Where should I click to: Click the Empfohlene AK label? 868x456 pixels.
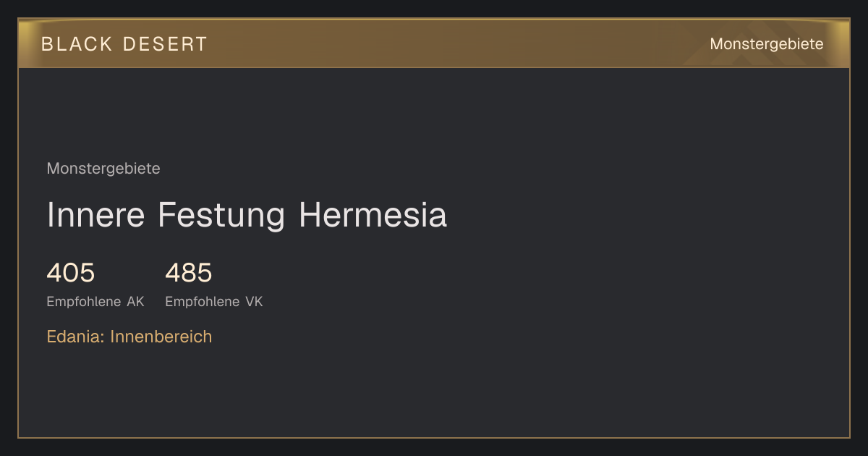click(x=95, y=302)
